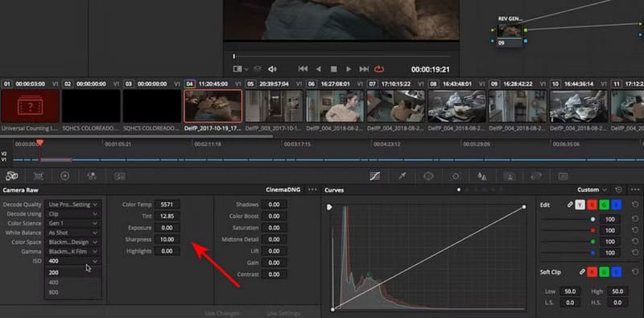Screen dimensions: 644x318
Task: Open the Qualifier eyedropper palette
Action: [402, 176]
